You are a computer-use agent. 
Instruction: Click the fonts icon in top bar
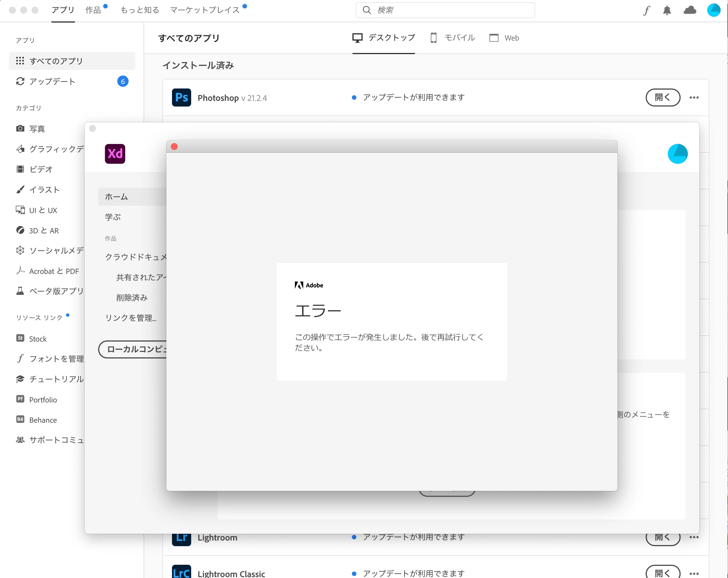pyautogui.click(x=646, y=10)
